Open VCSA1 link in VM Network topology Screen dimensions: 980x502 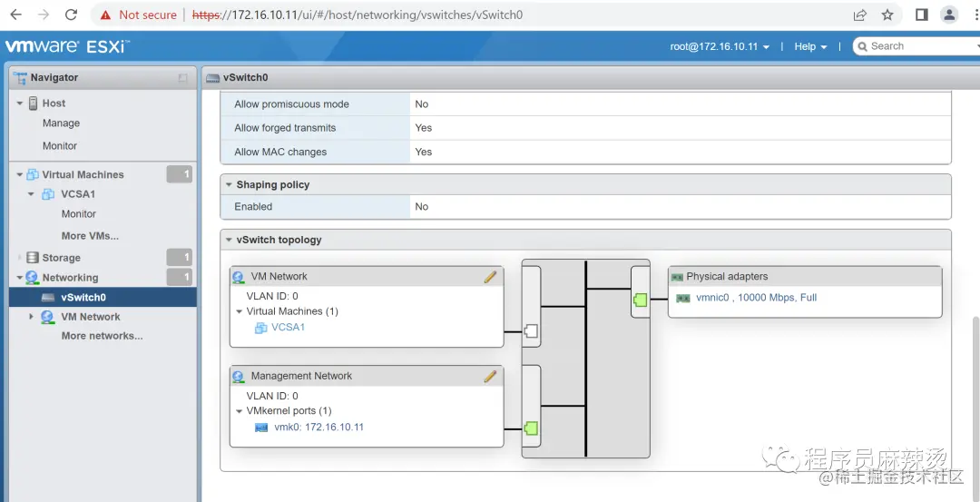tap(289, 327)
